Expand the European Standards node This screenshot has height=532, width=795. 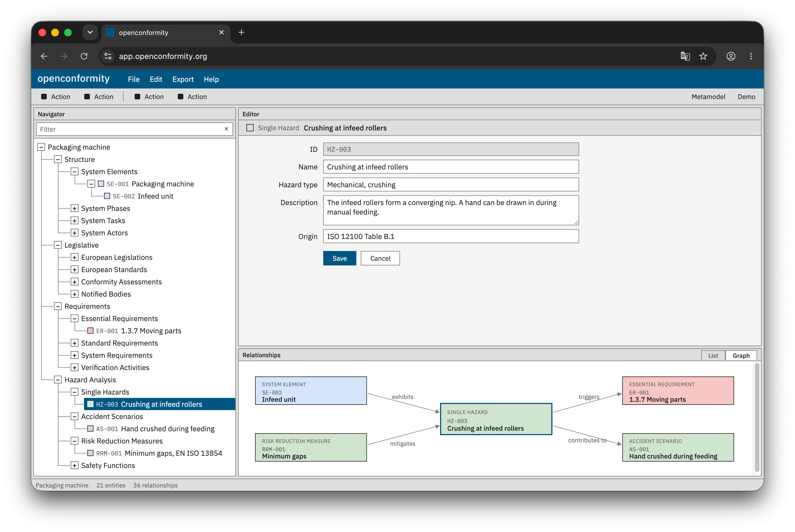coord(74,269)
